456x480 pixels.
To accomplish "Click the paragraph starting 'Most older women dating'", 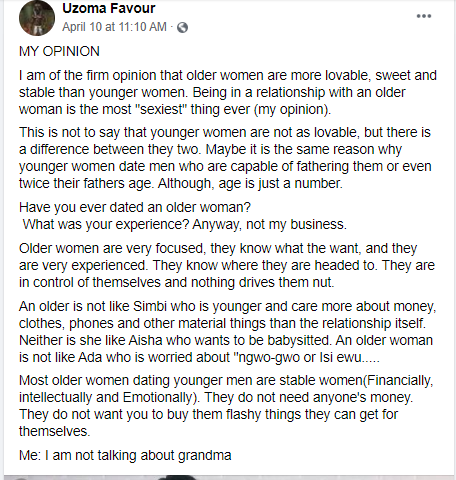I will (226, 406).
